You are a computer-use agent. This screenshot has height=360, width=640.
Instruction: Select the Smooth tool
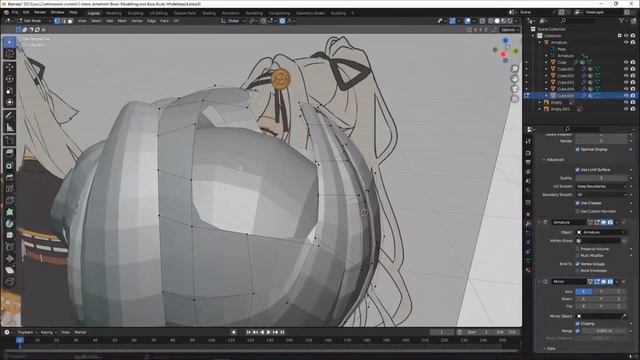coord(9,235)
